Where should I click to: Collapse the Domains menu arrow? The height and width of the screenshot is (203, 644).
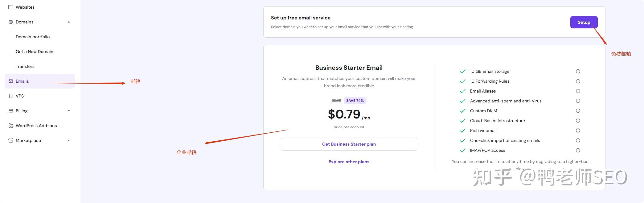(69, 22)
